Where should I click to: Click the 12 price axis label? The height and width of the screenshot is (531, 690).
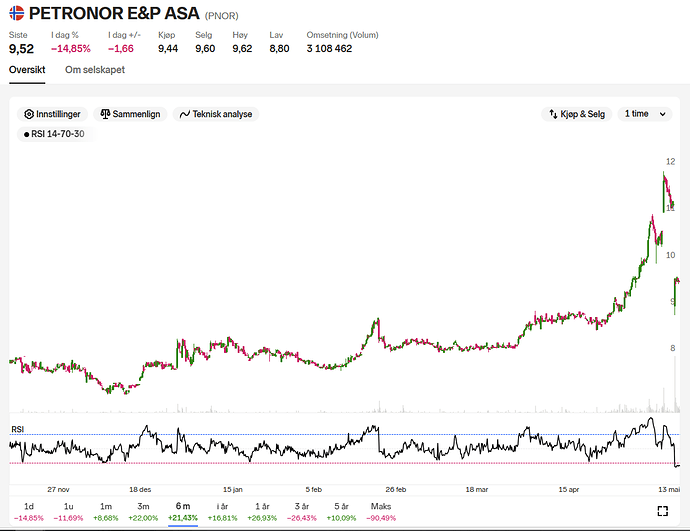point(670,162)
